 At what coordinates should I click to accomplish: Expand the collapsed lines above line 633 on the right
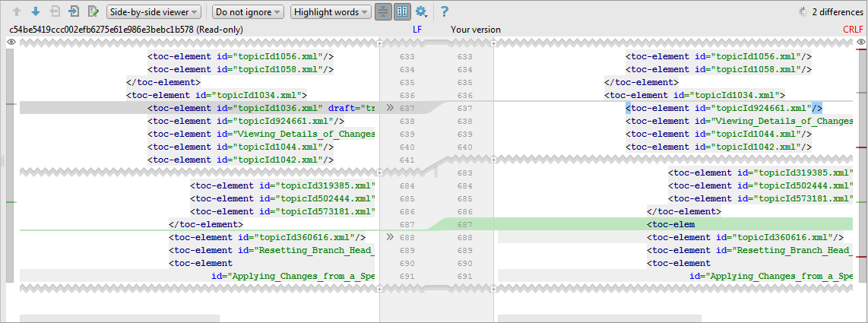[493, 44]
